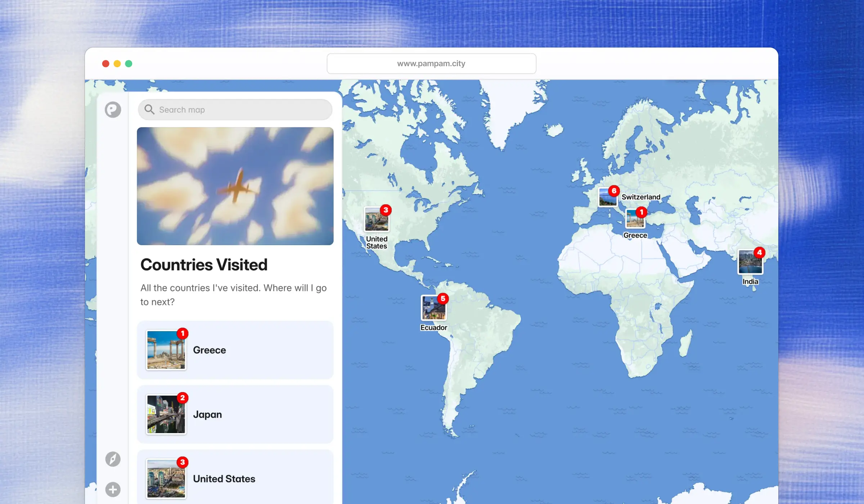Click the red badge 3 on the United States thumbnail

(x=182, y=462)
